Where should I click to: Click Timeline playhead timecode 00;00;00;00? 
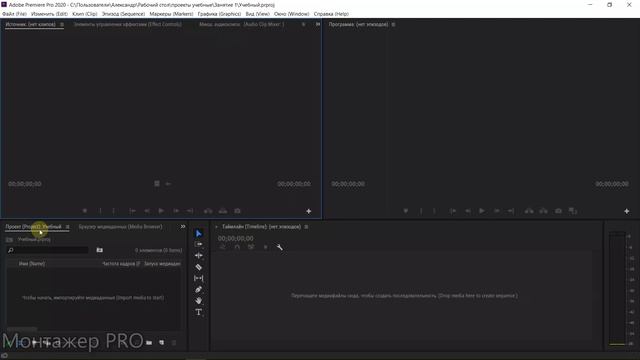(236, 238)
